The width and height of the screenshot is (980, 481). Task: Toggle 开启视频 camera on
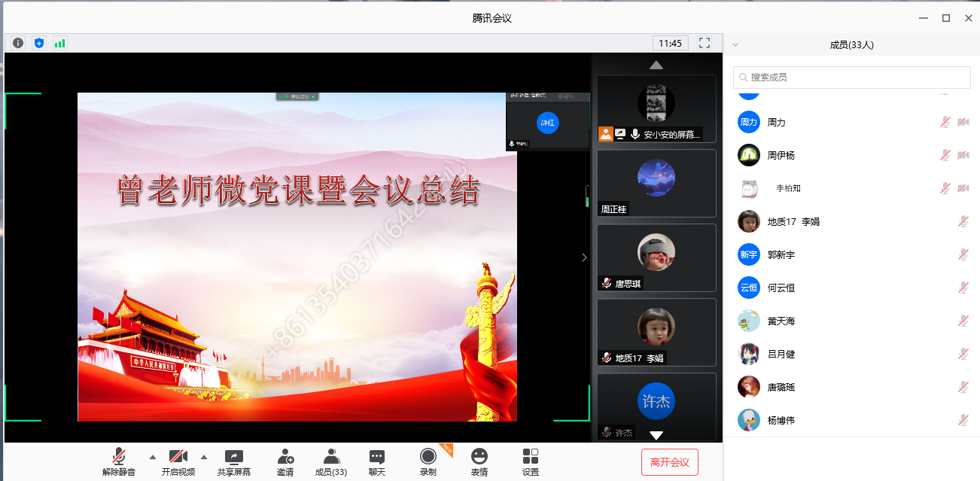click(x=178, y=457)
